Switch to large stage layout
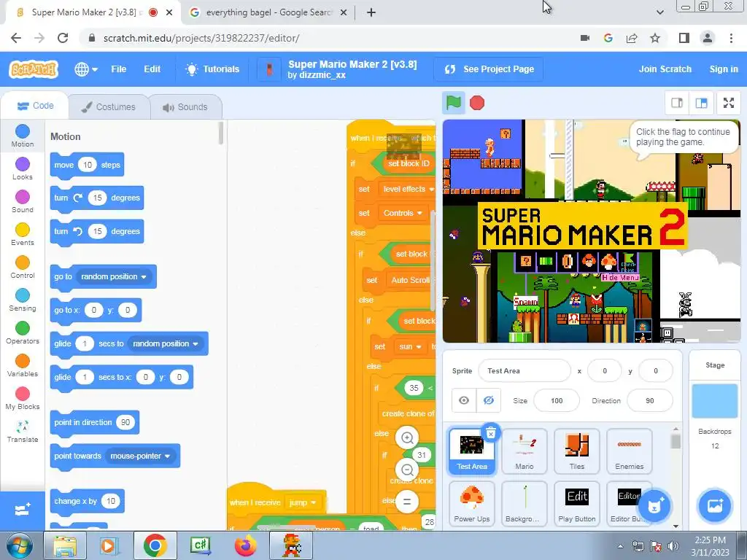 coord(701,103)
